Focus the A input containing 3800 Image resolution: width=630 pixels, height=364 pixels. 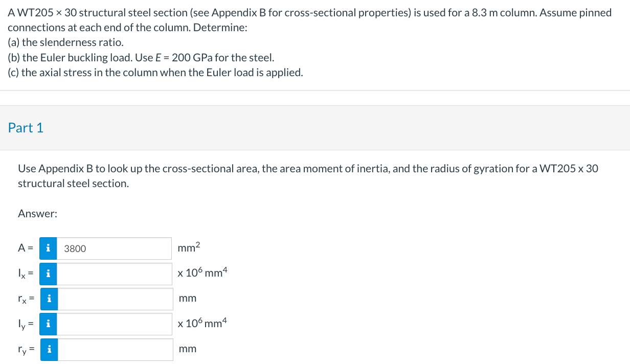coord(115,248)
